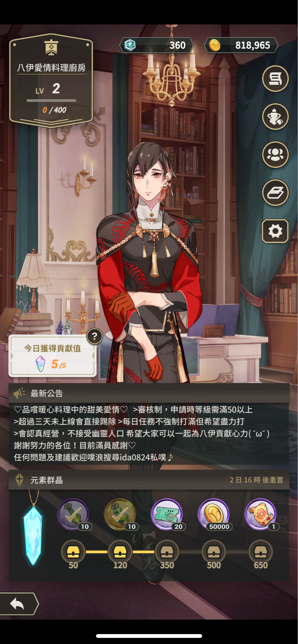Open guild settings gear icon
The image size is (298, 644).
pyautogui.click(x=275, y=231)
